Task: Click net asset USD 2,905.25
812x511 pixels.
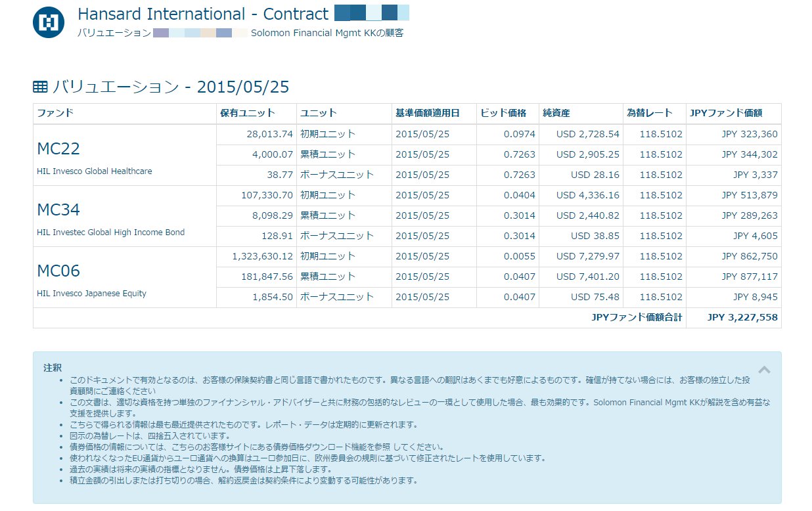Action: tap(588, 154)
